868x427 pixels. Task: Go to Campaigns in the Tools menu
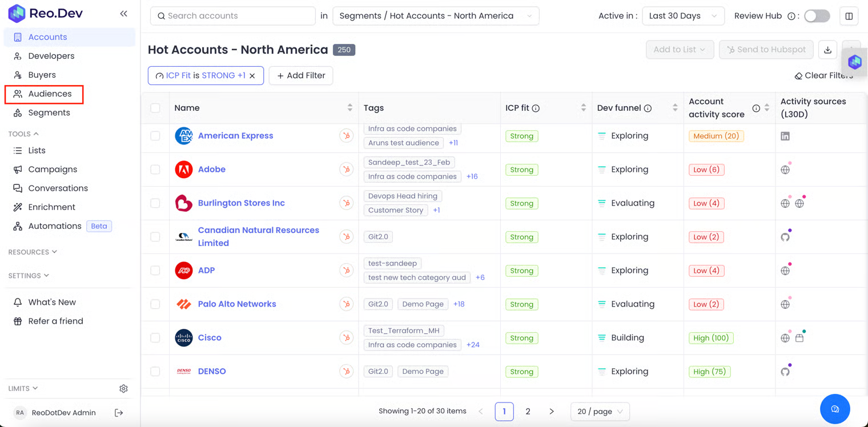click(53, 170)
